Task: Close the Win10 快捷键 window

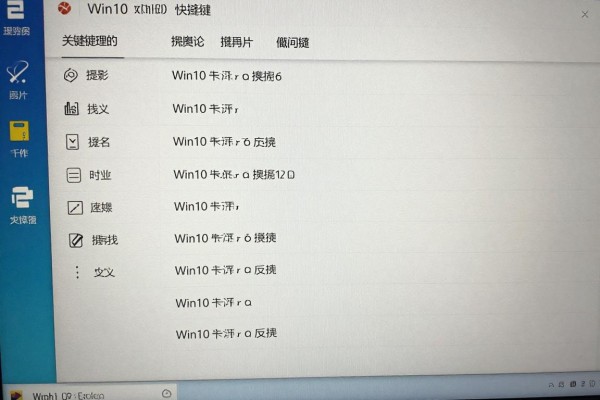Action: coord(585,15)
